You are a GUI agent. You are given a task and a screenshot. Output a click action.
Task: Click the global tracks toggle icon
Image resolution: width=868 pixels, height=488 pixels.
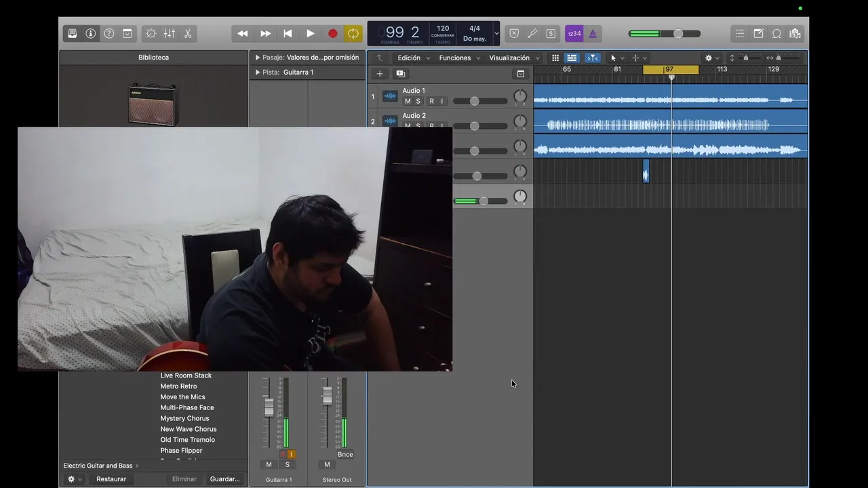click(x=521, y=73)
